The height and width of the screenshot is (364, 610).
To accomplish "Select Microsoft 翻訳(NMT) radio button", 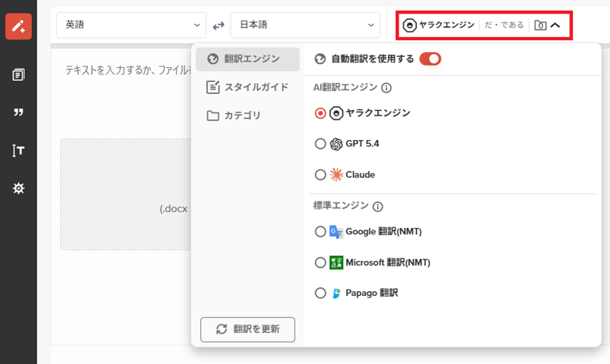I will click(320, 263).
